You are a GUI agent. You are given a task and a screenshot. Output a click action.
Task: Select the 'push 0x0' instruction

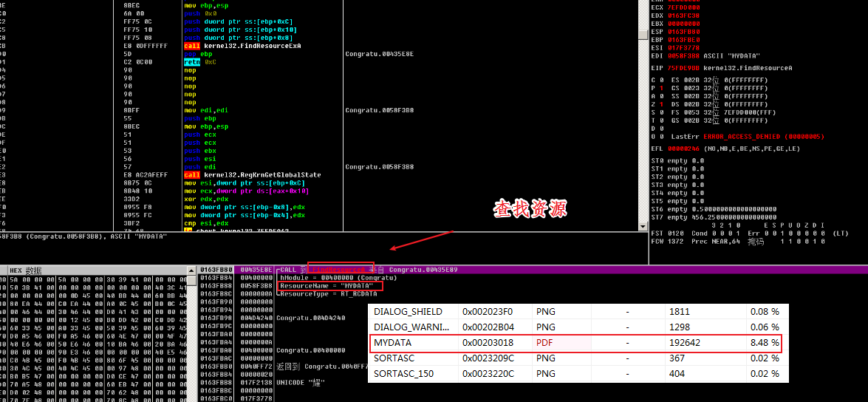(x=200, y=14)
